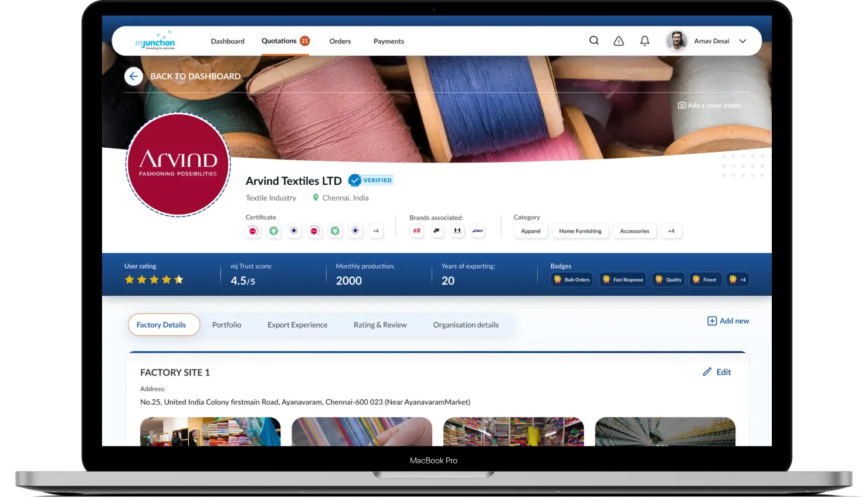Click the verified checkmark badge on Arvind Textiles
Image resolution: width=868 pixels, height=498 pixels.
point(354,180)
